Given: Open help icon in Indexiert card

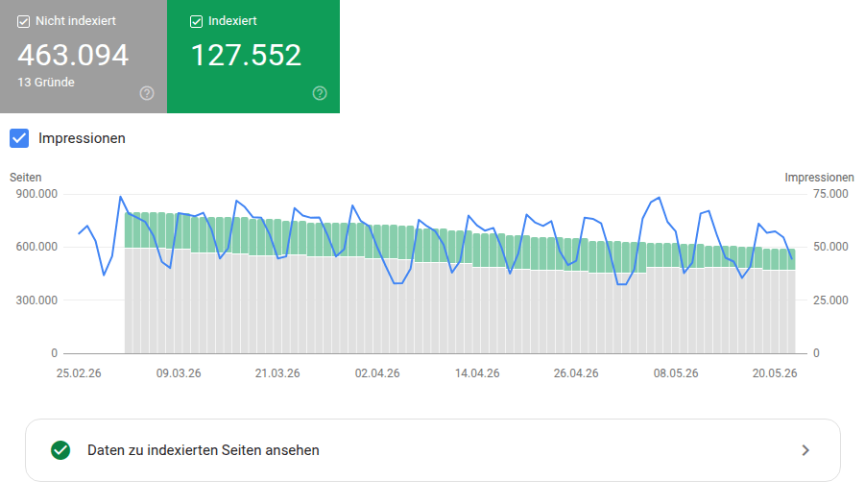Looking at the screenshot, I should [x=320, y=93].
